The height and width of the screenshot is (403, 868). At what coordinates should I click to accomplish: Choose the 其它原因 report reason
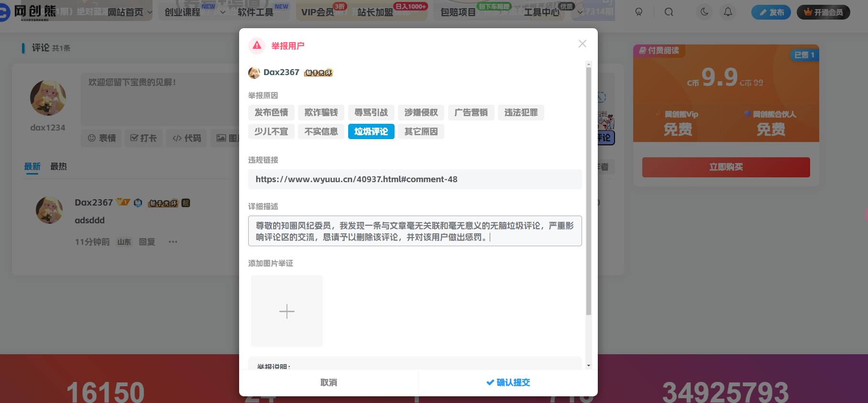421,131
